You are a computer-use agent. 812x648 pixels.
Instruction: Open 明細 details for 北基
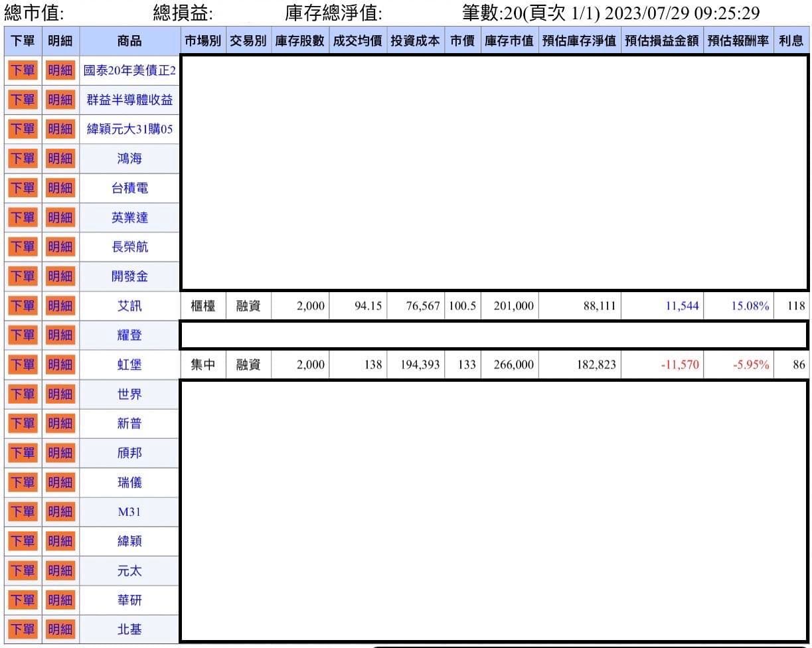pyautogui.click(x=60, y=629)
